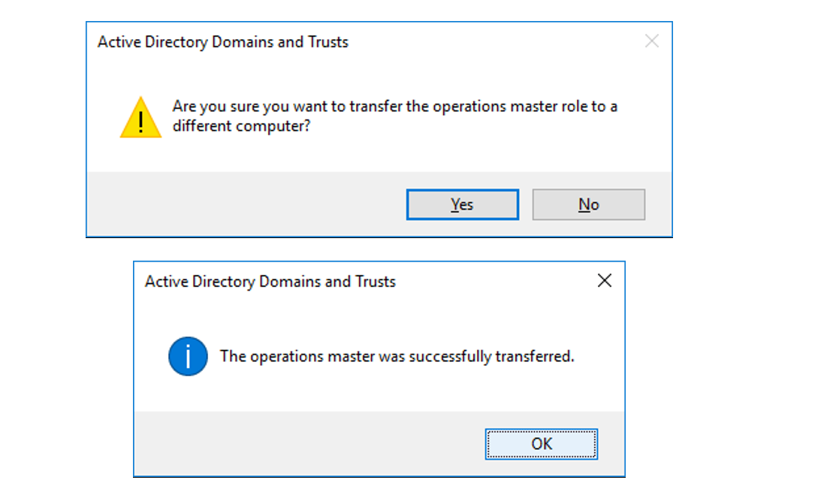821x504 pixels.
Task: Confirm the role transfer with Yes
Action: click(x=462, y=204)
